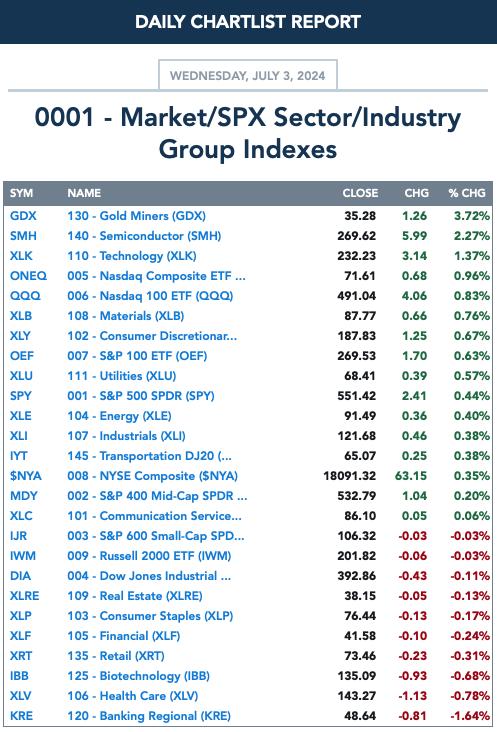
Task: Click the % CHG column header
Action: (x=467, y=193)
